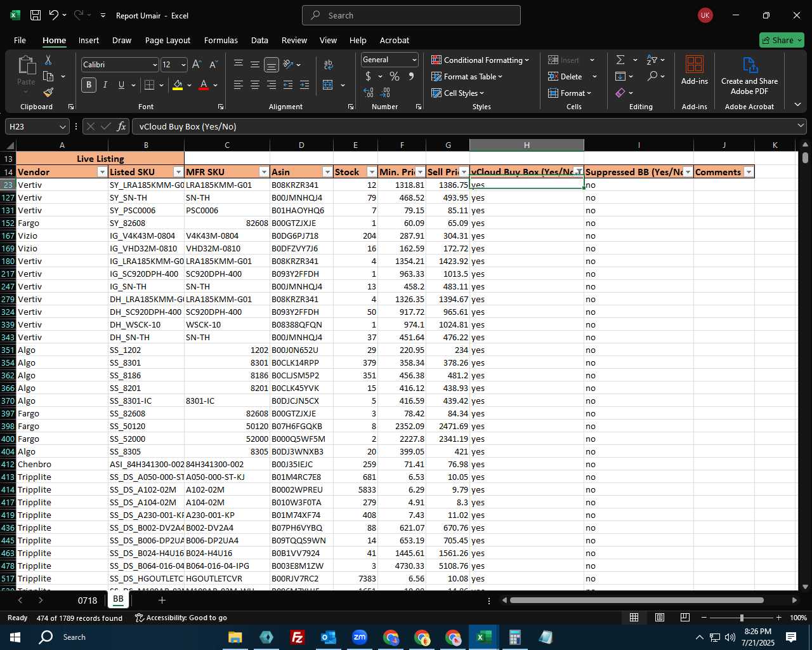Click the Increase Decimal icon

[369, 93]
